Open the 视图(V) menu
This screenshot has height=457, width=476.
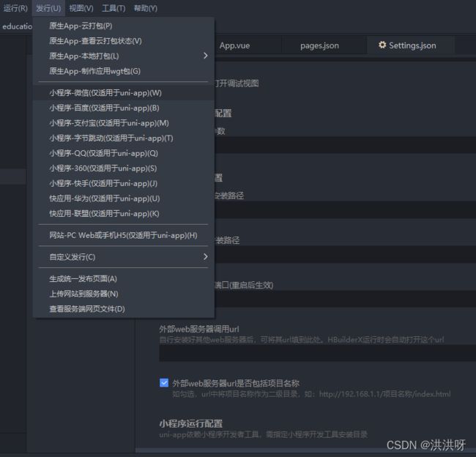(x=81, y=8)
